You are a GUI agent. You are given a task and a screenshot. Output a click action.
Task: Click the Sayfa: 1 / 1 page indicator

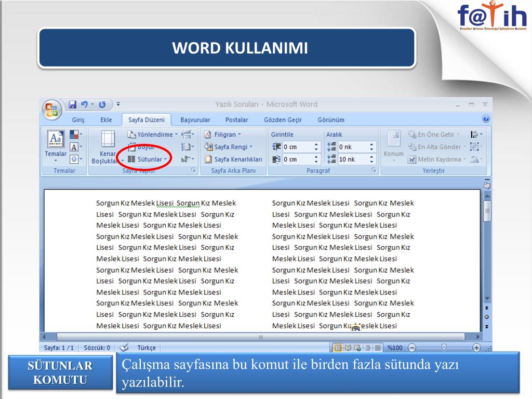tap(59, 348)
